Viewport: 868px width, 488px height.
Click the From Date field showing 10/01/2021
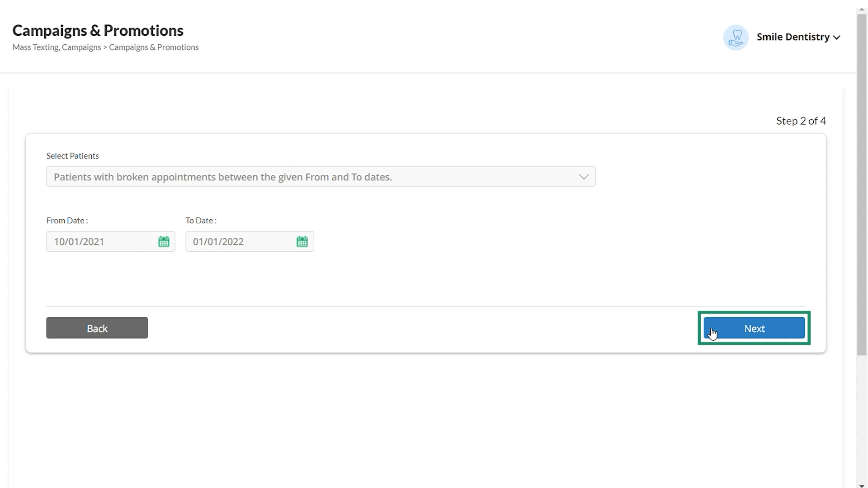(110, 241)
